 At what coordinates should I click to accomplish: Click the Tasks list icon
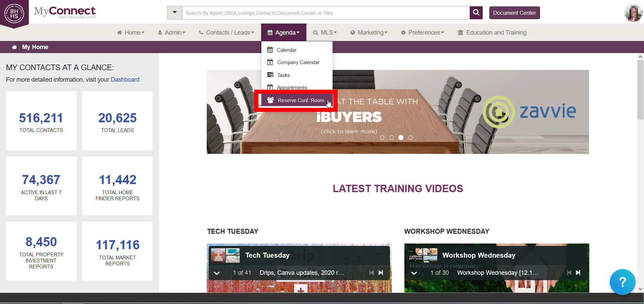point(270,75)
